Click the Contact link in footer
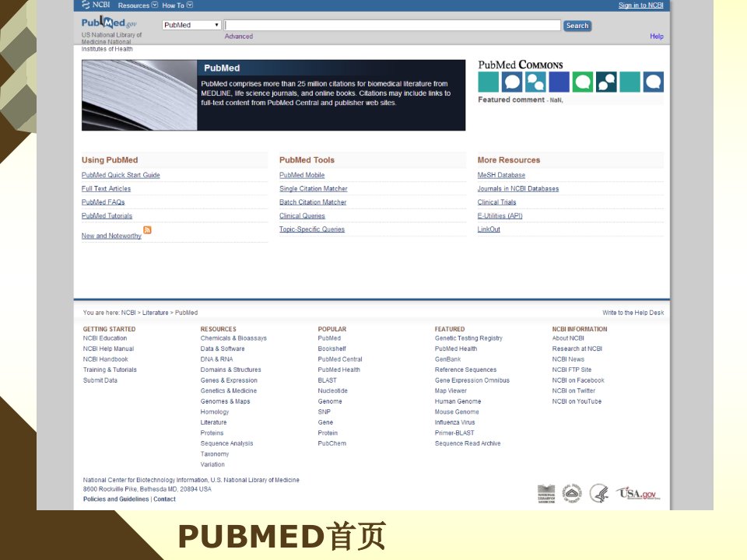Viewport: 747px width, 560px height. pyautogui.click(x=164, y=499)
